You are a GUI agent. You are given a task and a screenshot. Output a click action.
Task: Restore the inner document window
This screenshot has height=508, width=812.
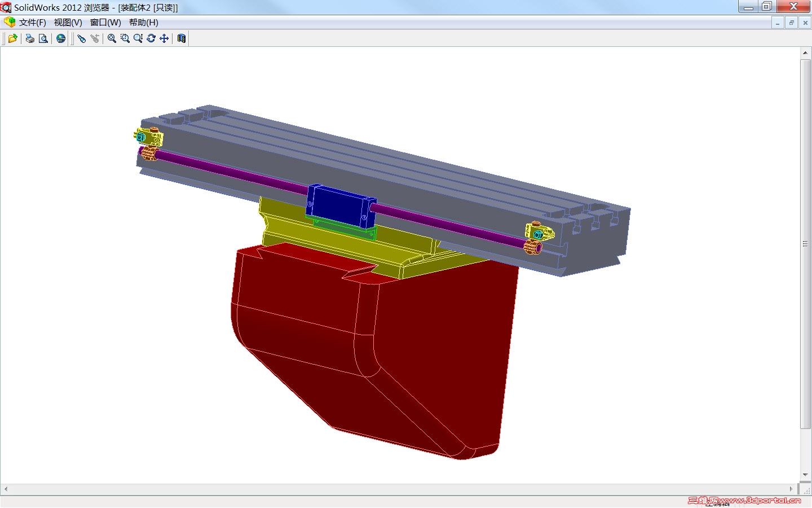(x=792, y=23)
